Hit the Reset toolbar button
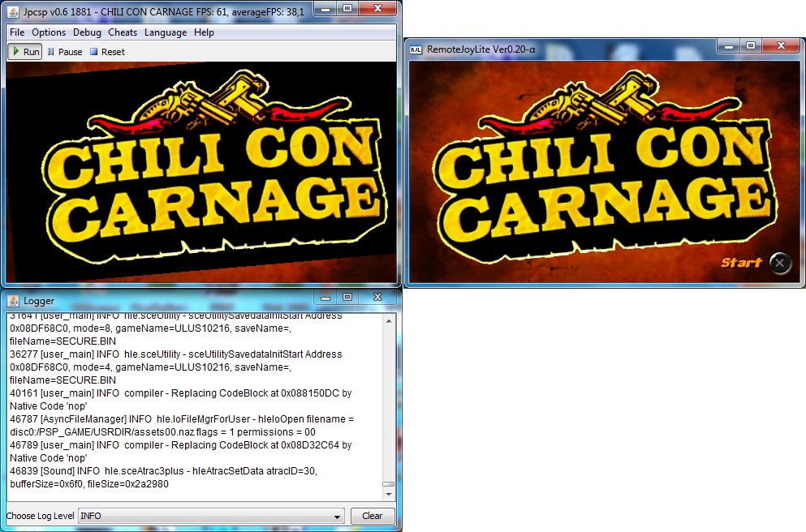 [107, 52]
